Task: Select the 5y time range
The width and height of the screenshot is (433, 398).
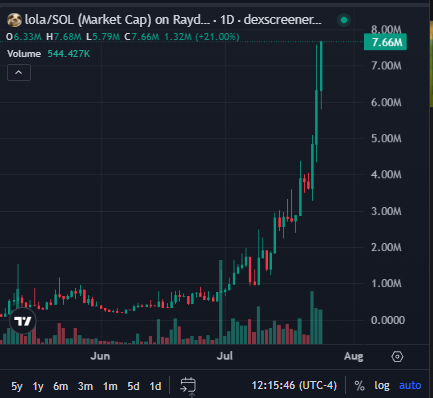Action: pyautogui.click(x=17, y=386)
